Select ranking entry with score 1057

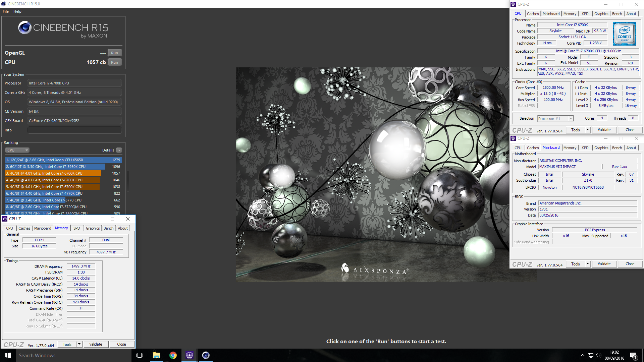pyautogui.click(x=63, y=173)
